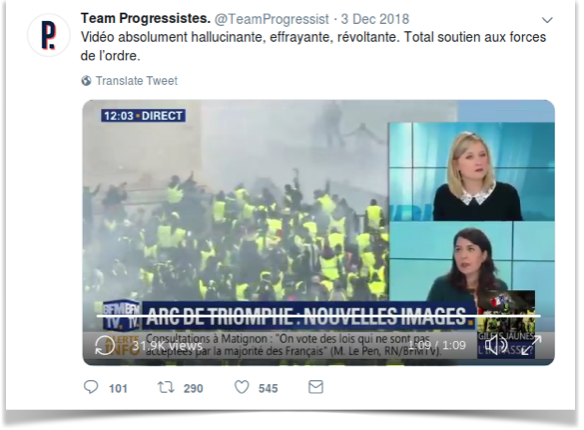
Task: Open the @TeamProgressist handle link
Action: click(272, 19)
